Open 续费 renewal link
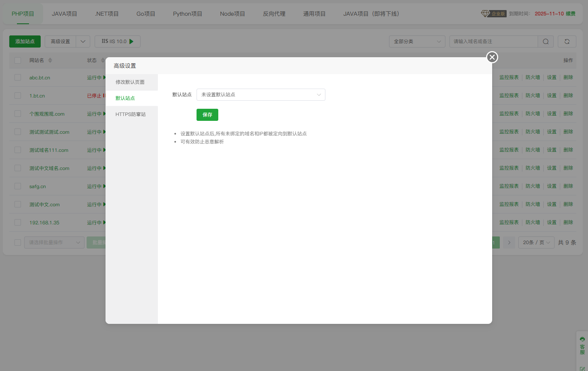 570,13
